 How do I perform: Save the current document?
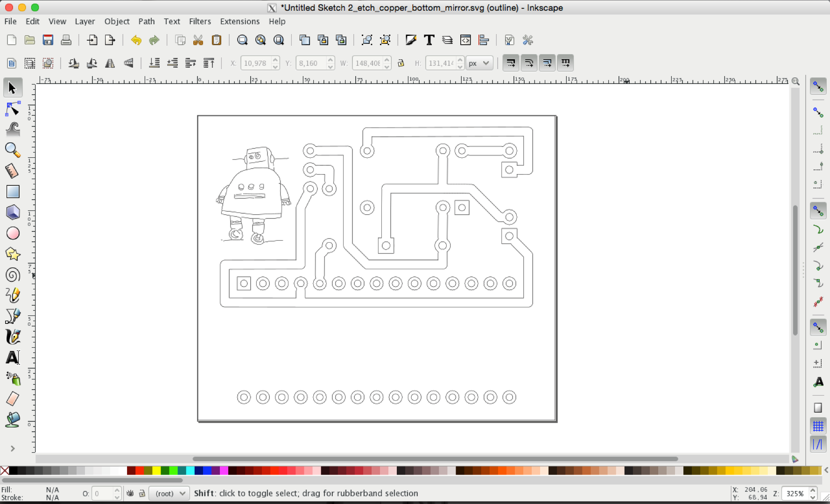point(48,40)
